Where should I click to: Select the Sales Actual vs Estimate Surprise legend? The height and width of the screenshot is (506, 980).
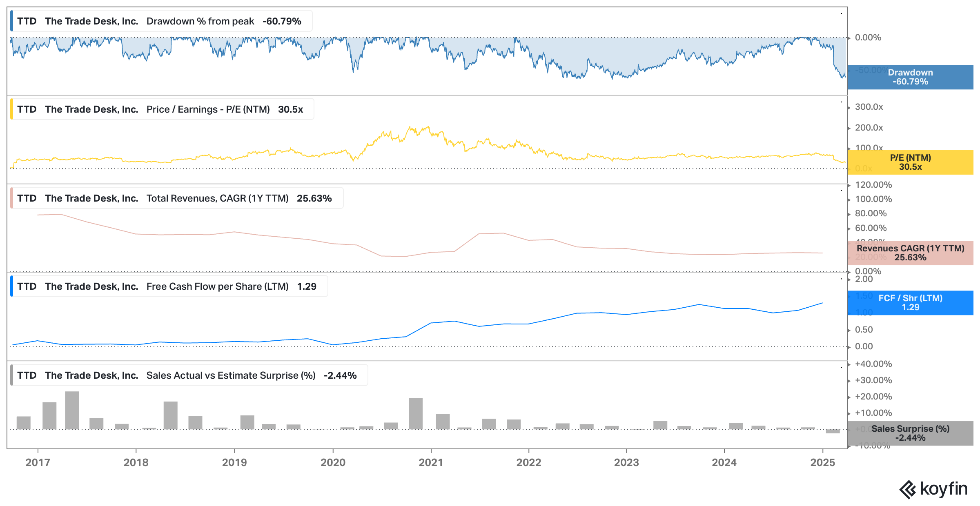[x=189, y=375]
